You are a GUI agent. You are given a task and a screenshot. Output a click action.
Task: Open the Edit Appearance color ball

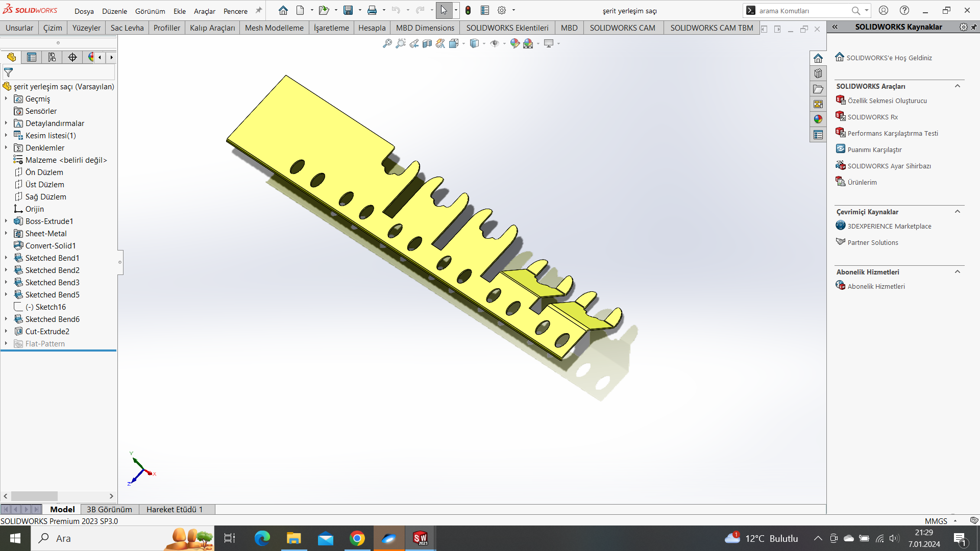tap(514, 44)
